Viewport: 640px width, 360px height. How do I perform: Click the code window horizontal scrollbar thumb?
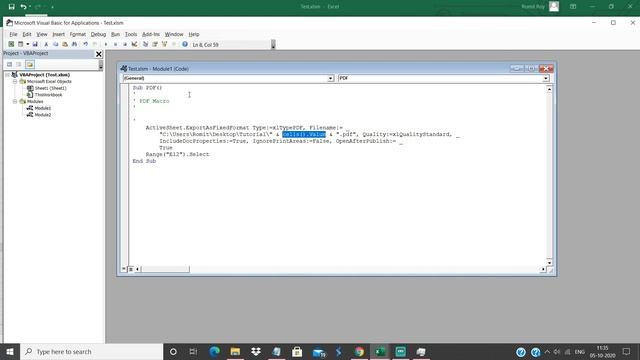coord(165,269)
